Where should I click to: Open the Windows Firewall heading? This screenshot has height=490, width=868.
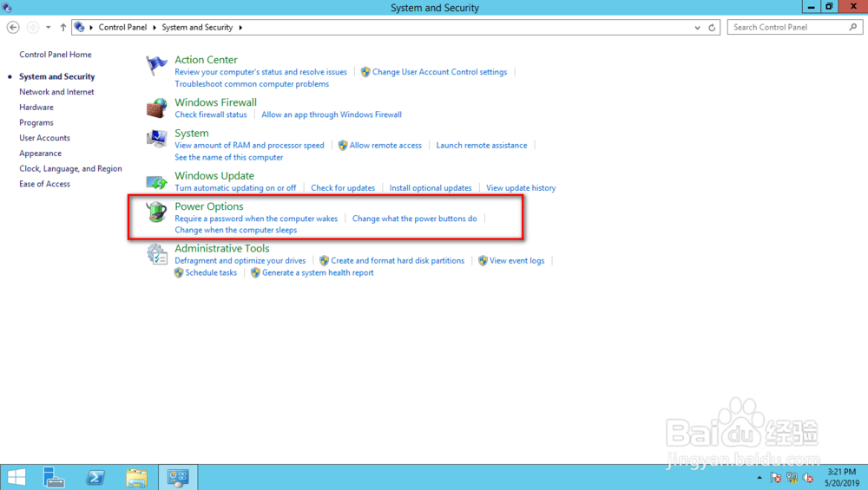216,102
